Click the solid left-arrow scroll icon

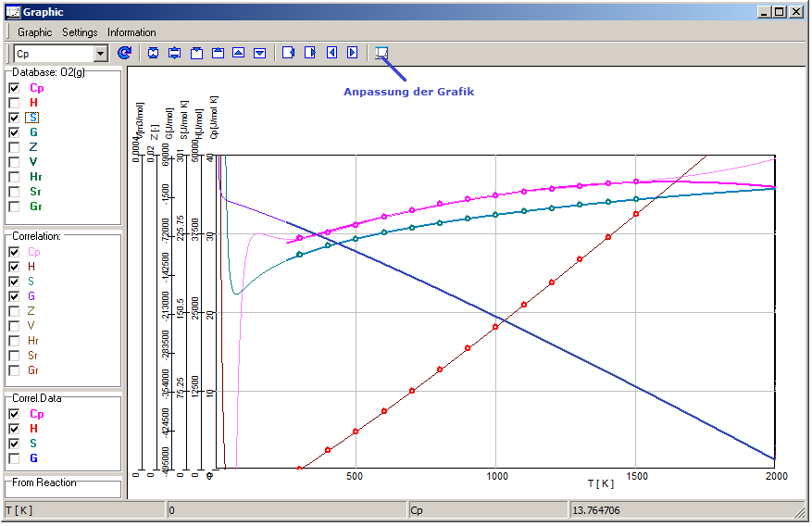click(331, 53)
